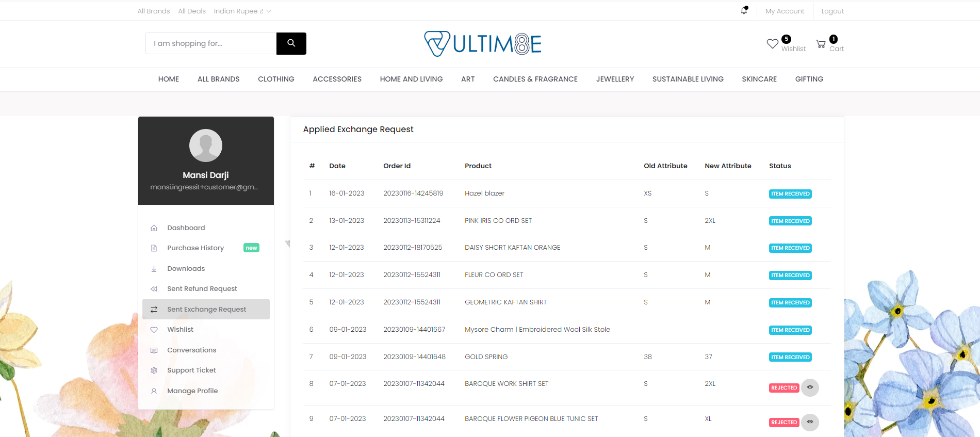980x437 pixels.
Task: Click the search magnifier button
Action: pyautogui.click(x=291, y=43)
